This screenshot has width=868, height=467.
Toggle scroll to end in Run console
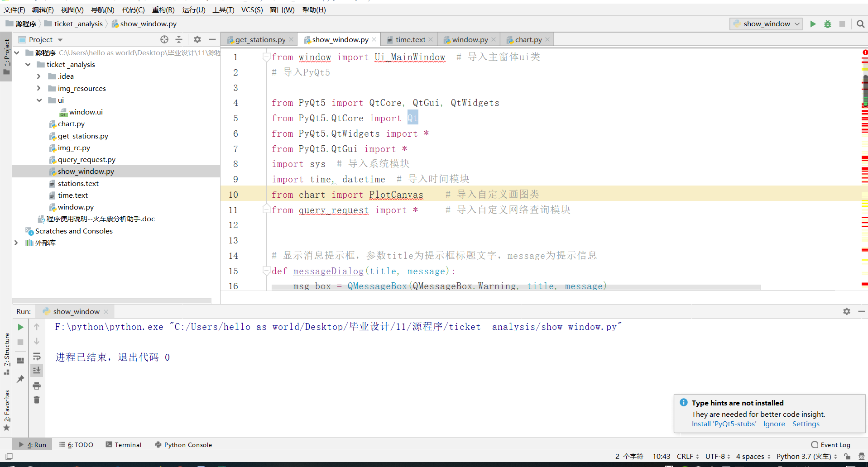(x=37, y=371)
